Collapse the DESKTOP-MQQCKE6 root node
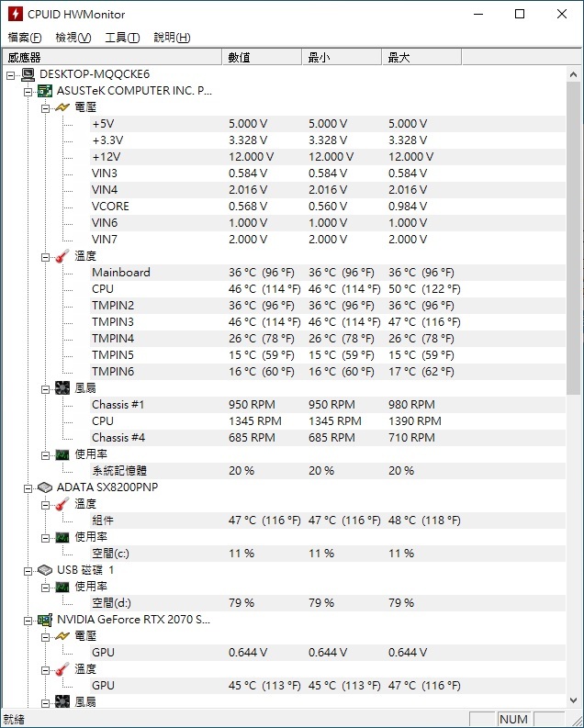 tap(11, 75)
